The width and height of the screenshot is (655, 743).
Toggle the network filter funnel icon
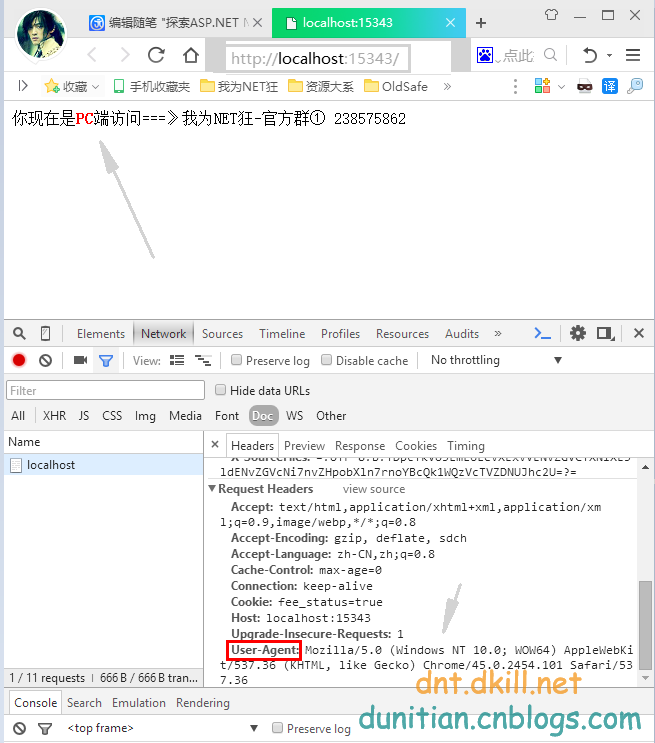[x=106, y=361]
